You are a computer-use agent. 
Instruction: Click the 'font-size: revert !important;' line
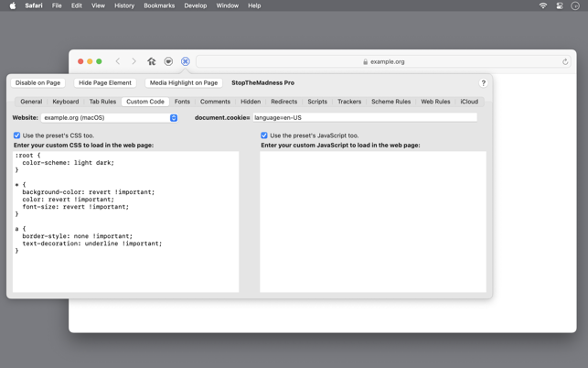75,207
